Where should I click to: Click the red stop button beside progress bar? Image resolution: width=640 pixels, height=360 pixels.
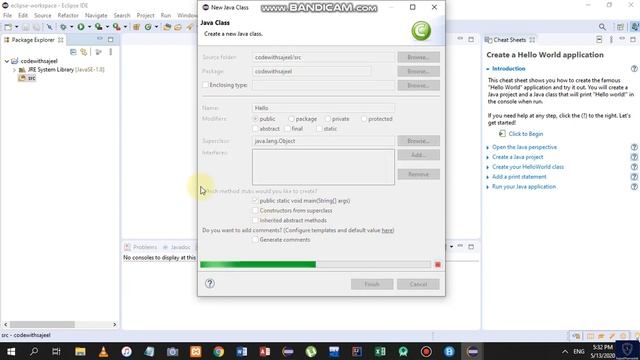[x=438, y=265]
